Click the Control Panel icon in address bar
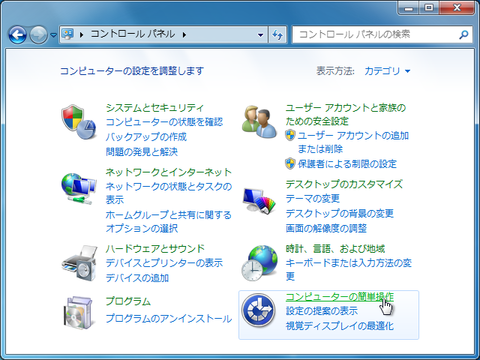The image size is (480, 360). coord(68,34)
